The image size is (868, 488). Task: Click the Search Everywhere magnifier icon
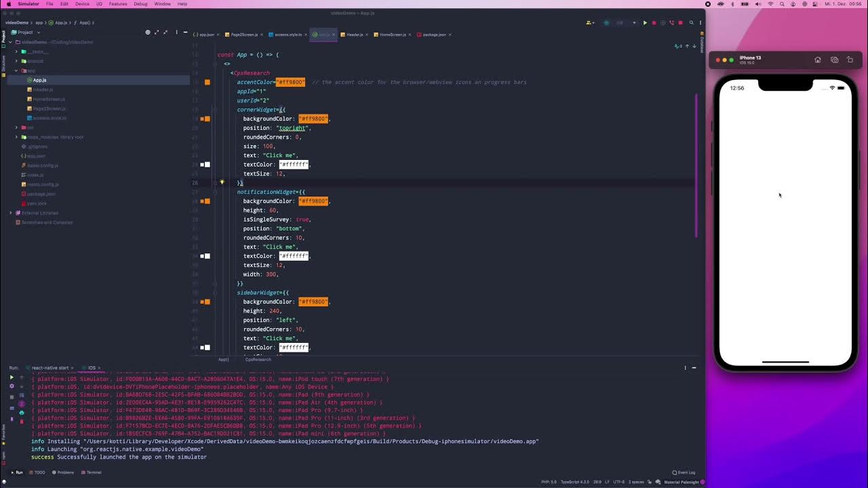coord(692,23)
